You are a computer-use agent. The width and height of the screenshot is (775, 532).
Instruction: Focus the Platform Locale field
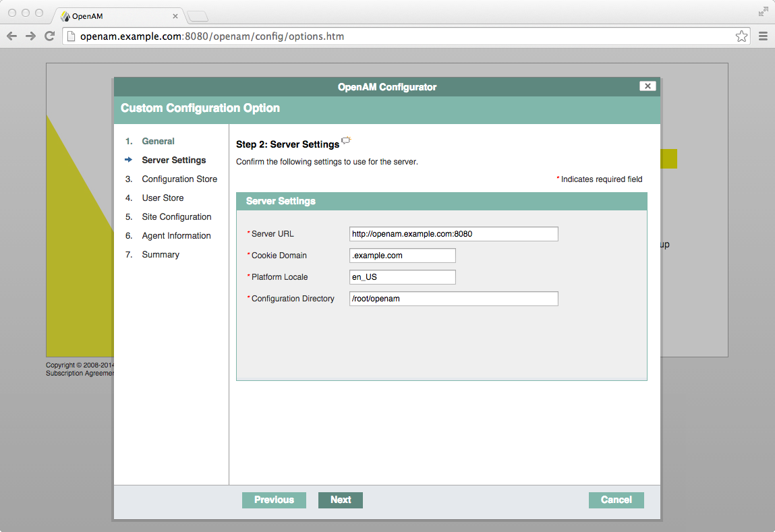click(402, 277)
